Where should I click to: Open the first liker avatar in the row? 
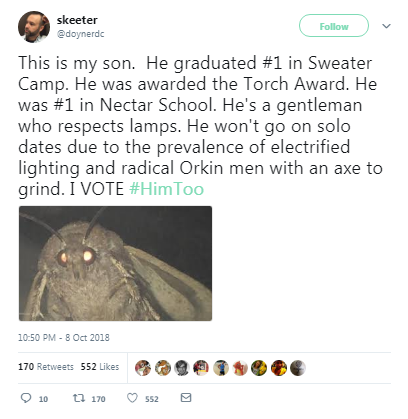click(143, 368)
